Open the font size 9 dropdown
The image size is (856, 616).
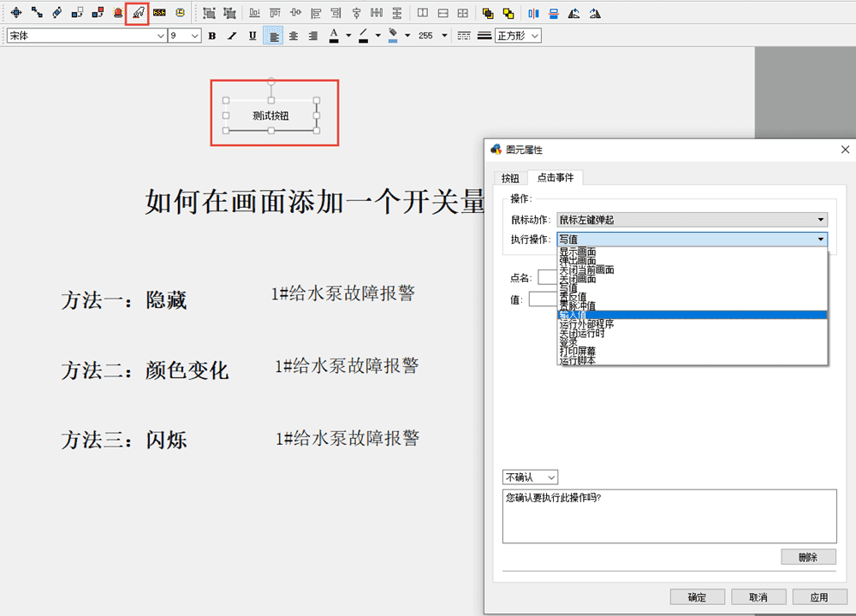[x=195, y=35]
